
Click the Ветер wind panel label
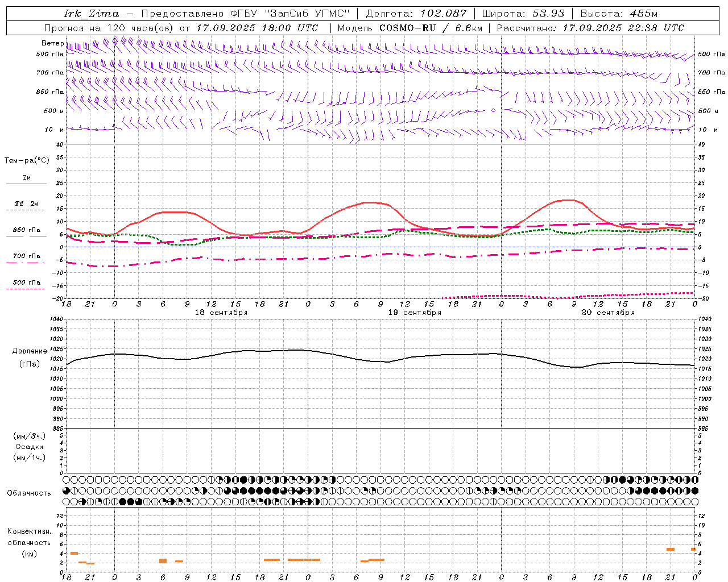tap(52, 43)
